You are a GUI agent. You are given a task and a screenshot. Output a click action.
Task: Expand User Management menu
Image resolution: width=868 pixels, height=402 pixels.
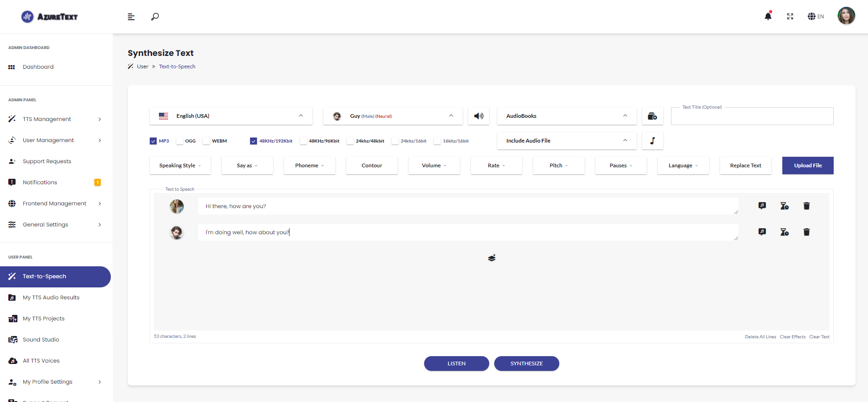tap(55, 140)
